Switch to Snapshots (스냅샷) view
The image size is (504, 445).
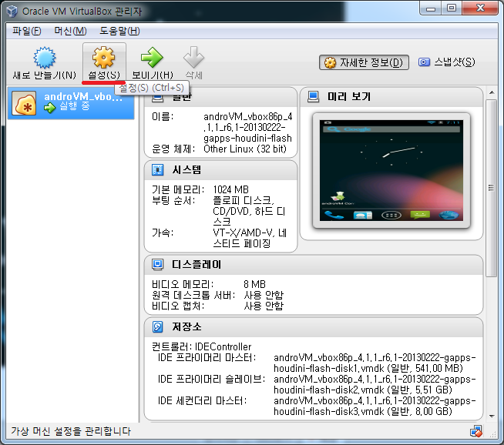click(x=447, y=62)
